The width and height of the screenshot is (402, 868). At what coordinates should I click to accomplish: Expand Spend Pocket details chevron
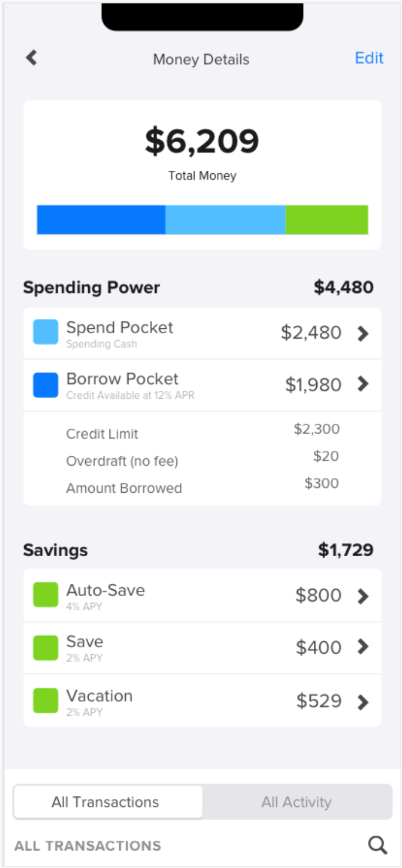363,333
